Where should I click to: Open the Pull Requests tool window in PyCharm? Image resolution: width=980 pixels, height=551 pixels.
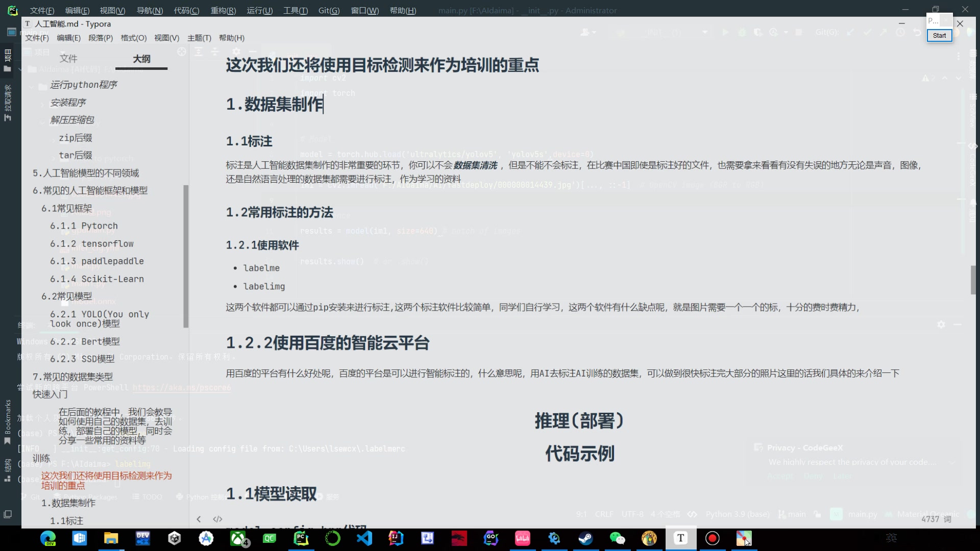tap(8, 103)
